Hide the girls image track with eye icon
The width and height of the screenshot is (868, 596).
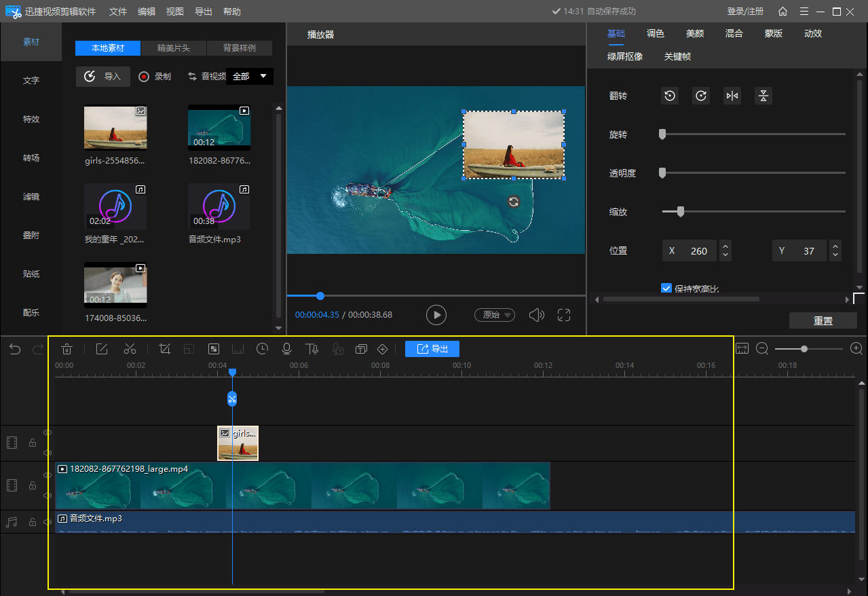pyautogui.click(x=48, y=432)
